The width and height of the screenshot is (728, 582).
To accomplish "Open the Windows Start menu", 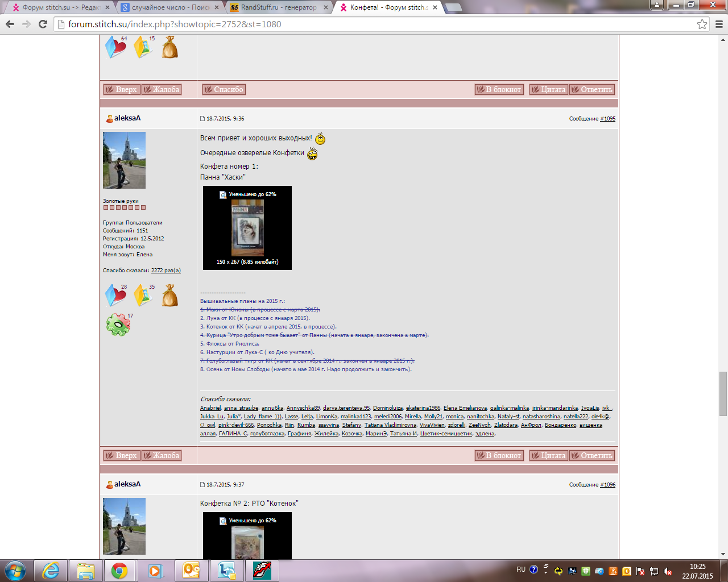I will 15,571.
